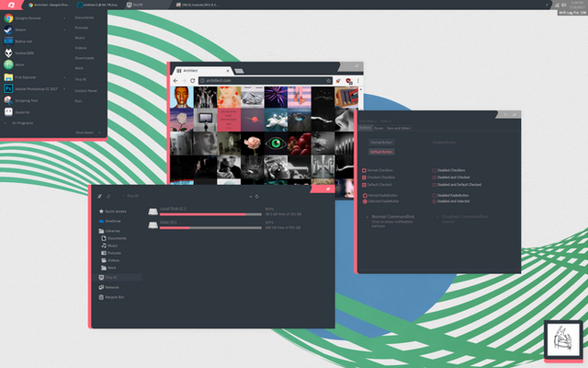This screenshot has width=588, height=368.
Task: Open the Data (D:) drive icon
Action: 153,224
